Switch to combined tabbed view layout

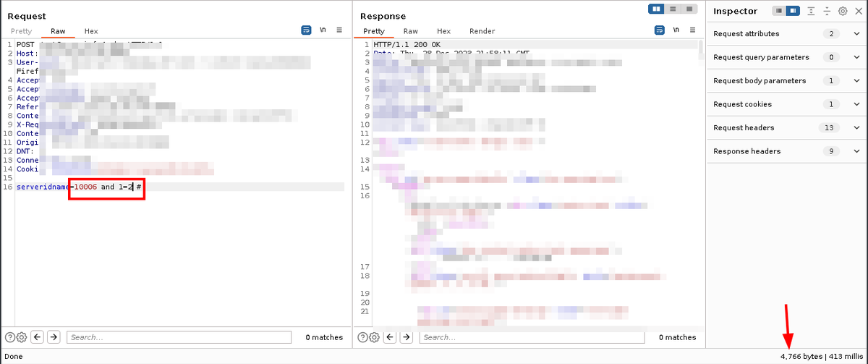click(x=689, y=9)
